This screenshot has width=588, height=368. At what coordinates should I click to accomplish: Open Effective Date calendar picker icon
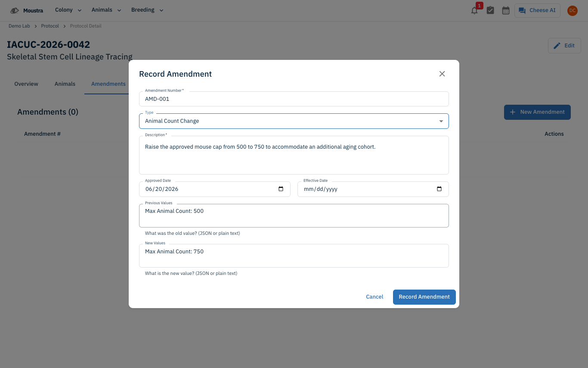point(439,189)
